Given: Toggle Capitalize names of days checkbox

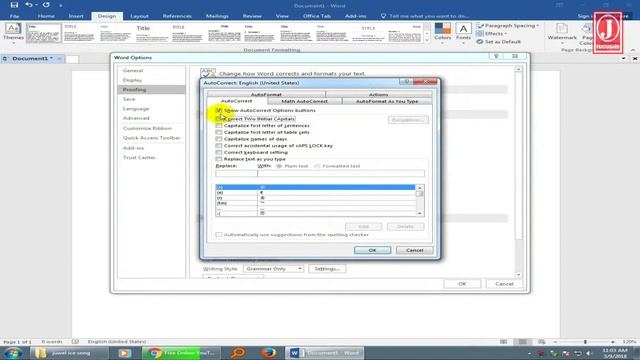Looking at the screenshot, I should pyautogui.click(x=219, y=139).
